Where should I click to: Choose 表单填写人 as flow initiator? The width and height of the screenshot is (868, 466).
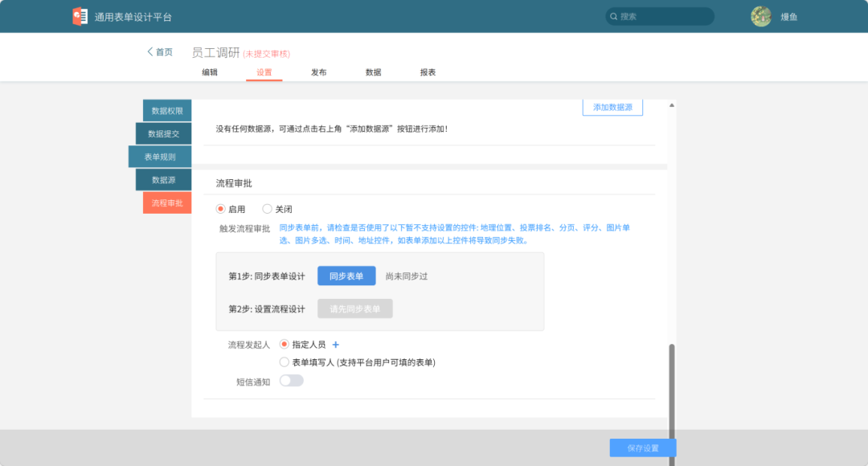[x=284, y=362]
